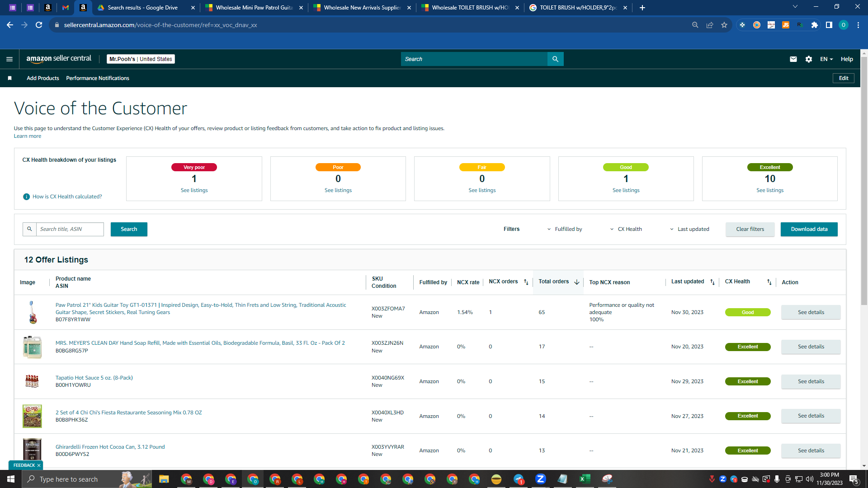Switch to Wholesale Mini Paw Patrol Guitar tab

point(254,8)
